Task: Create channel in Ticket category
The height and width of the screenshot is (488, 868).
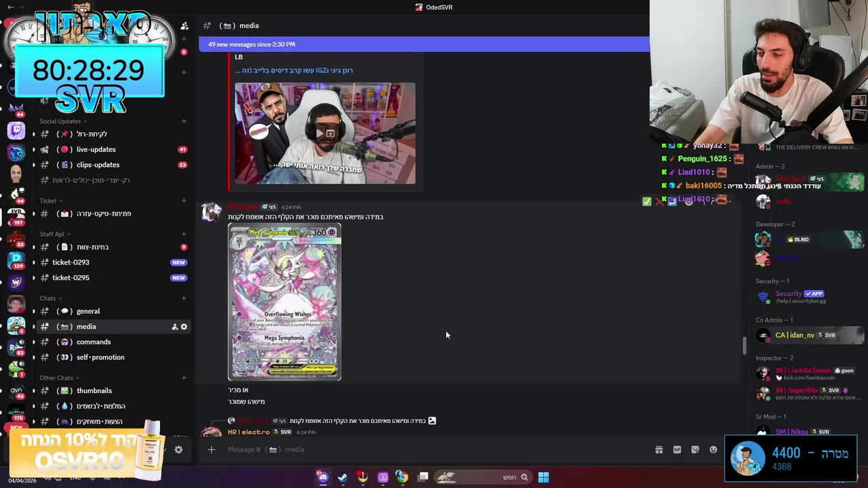Action: [184, 201]
